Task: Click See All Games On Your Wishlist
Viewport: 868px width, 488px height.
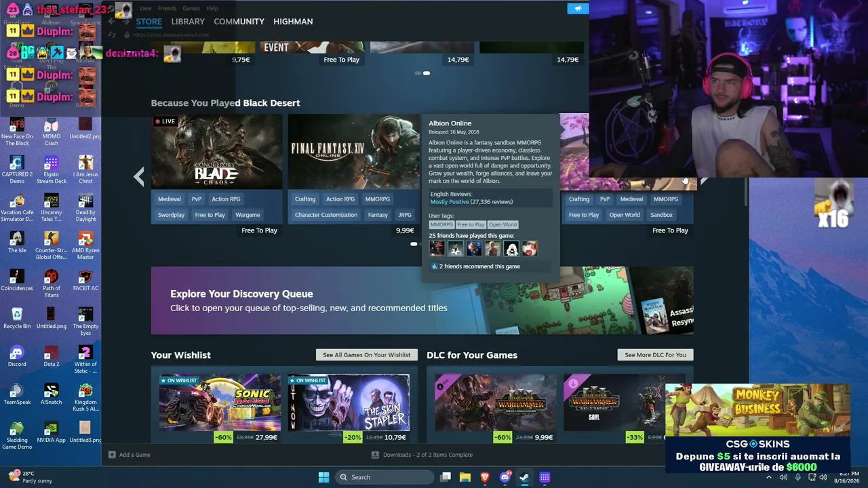Action: tap(367, 354)
